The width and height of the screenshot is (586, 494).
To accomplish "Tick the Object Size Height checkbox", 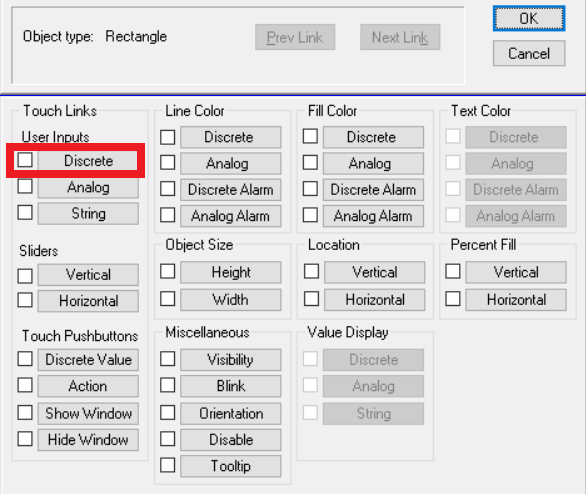I will coord(167,271).
